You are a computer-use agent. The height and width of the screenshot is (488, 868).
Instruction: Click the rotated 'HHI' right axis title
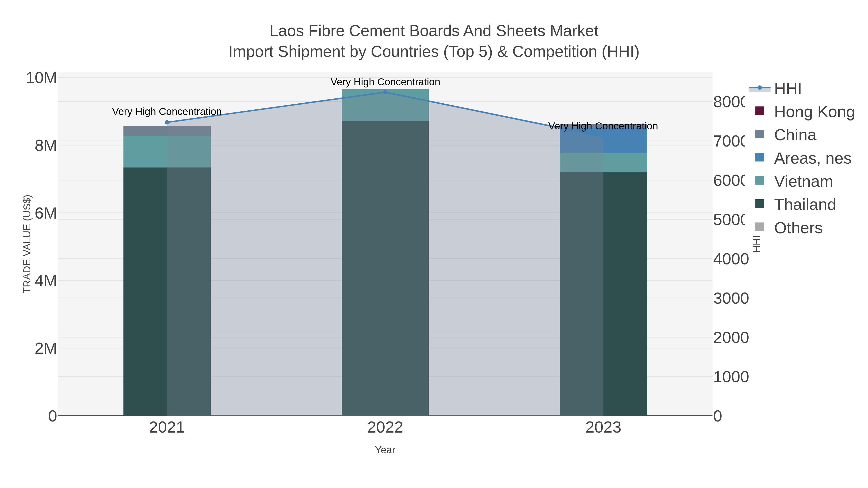coord(757,244)
